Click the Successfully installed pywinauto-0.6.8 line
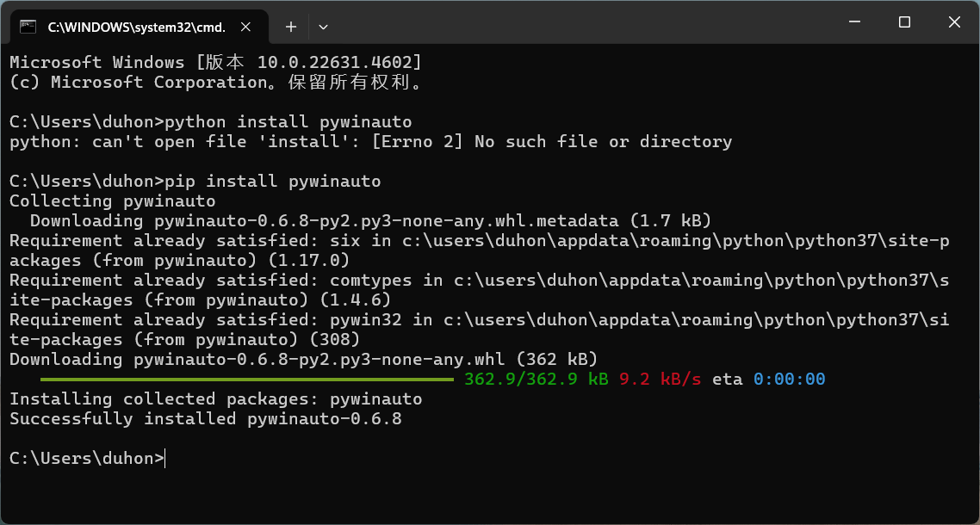The height and width of the screenshot is (525, 980). [206, 419]
